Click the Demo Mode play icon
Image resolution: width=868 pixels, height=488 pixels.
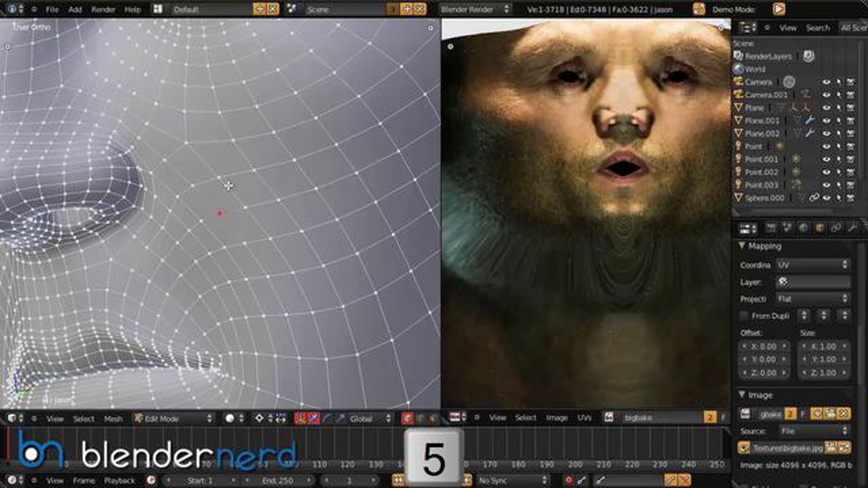779,9
